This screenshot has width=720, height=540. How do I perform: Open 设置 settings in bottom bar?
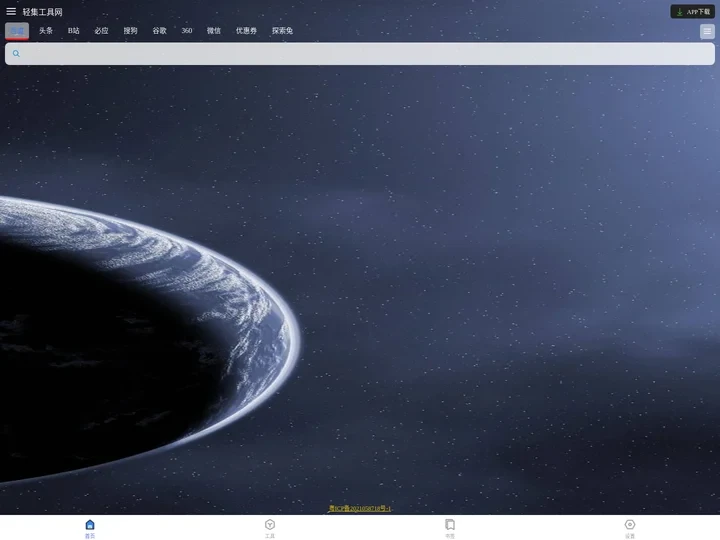[630, 528]
